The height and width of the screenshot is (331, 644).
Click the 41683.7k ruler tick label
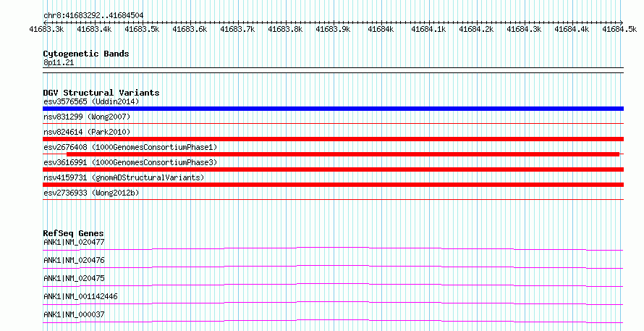point(237,29)
